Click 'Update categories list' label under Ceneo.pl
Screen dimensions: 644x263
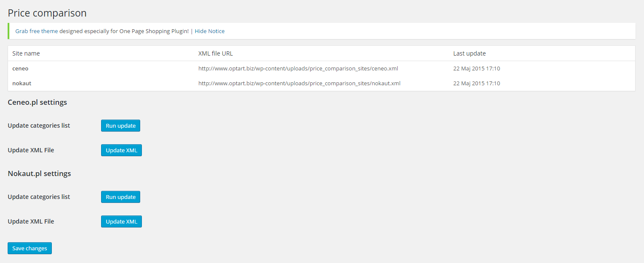pos(39,126)
